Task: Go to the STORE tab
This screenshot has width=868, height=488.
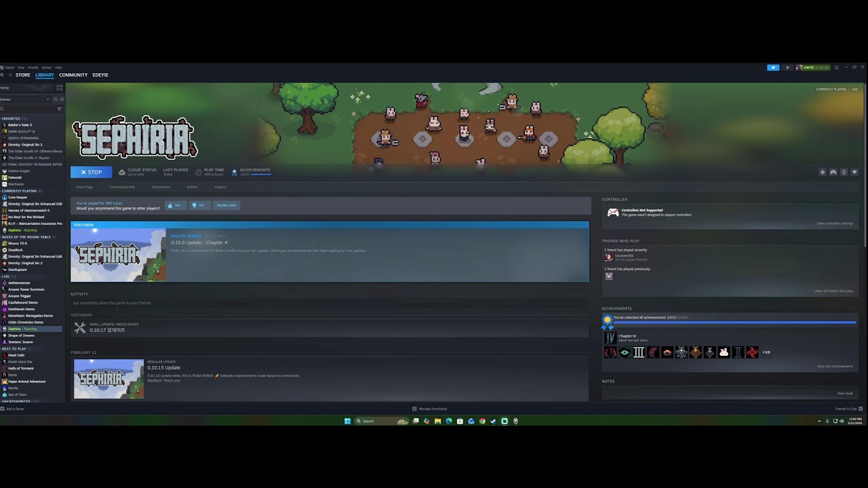Action: tap(23, 75)
